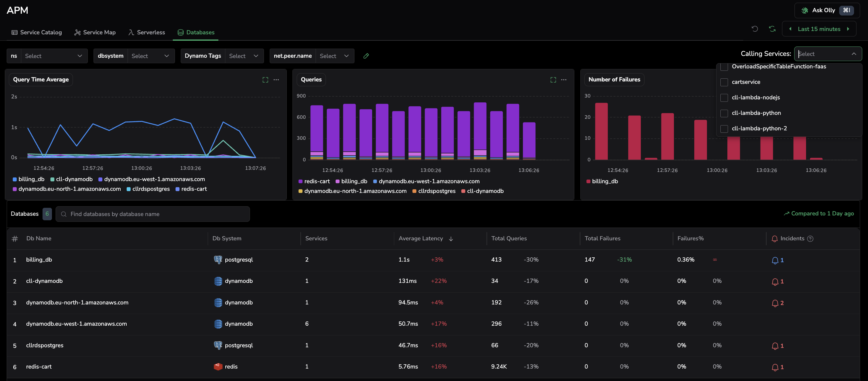Sort by Total Queries column header

509,239
